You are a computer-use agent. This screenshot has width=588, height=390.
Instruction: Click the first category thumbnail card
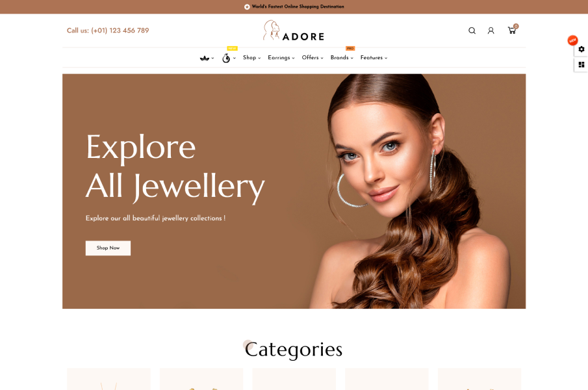[x=109, y=379]
